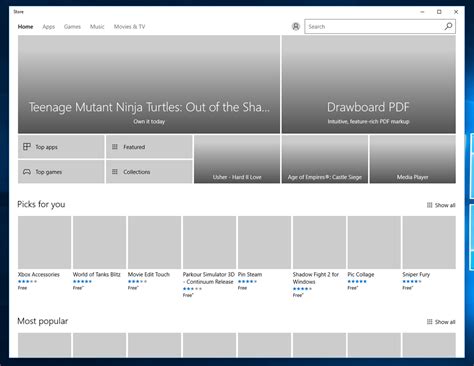Image resolution: width=474 pixels, height=366 pixels.
Task: Click Parkour Simulator 3D - Continuum Release title
Action: point(209,278)
